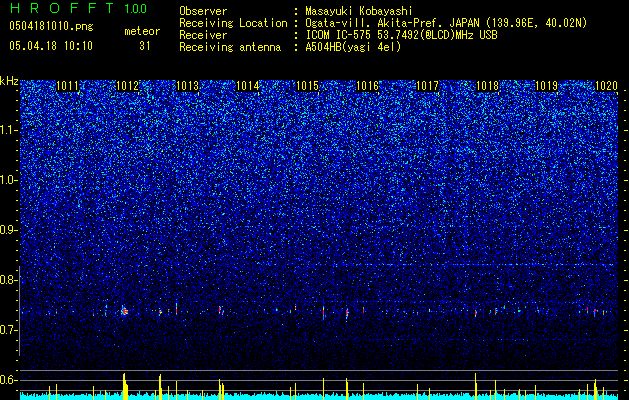Click the 0.8 frequency axis label
The image size is (629, 400).
(9, 280)
